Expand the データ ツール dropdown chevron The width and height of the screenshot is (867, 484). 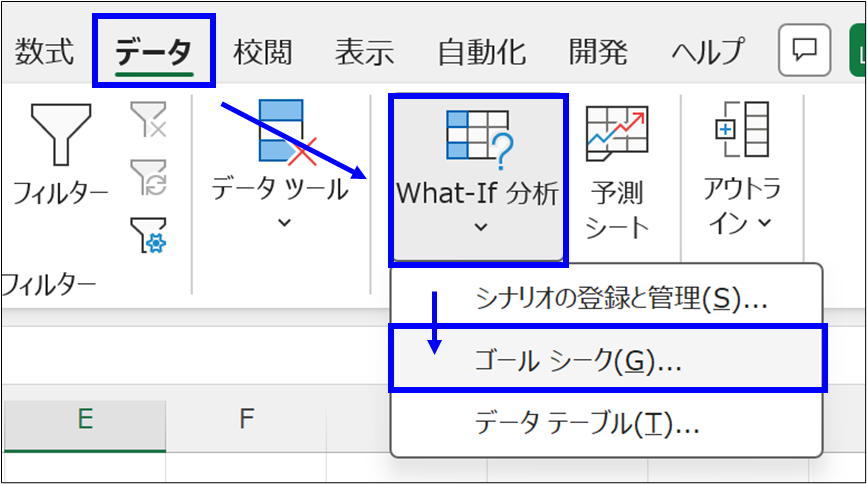click(283, 222)
